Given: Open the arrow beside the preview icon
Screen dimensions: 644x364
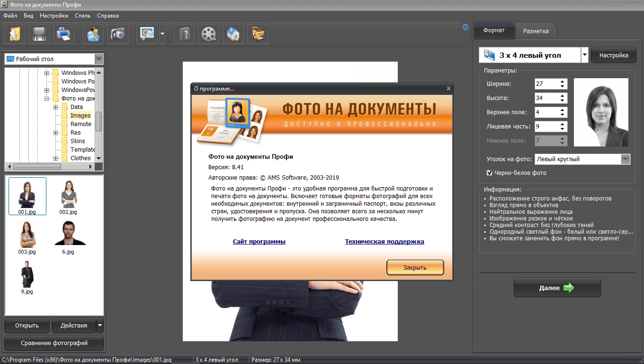Looking at the screenshot, I should click(x=162, y=34).
